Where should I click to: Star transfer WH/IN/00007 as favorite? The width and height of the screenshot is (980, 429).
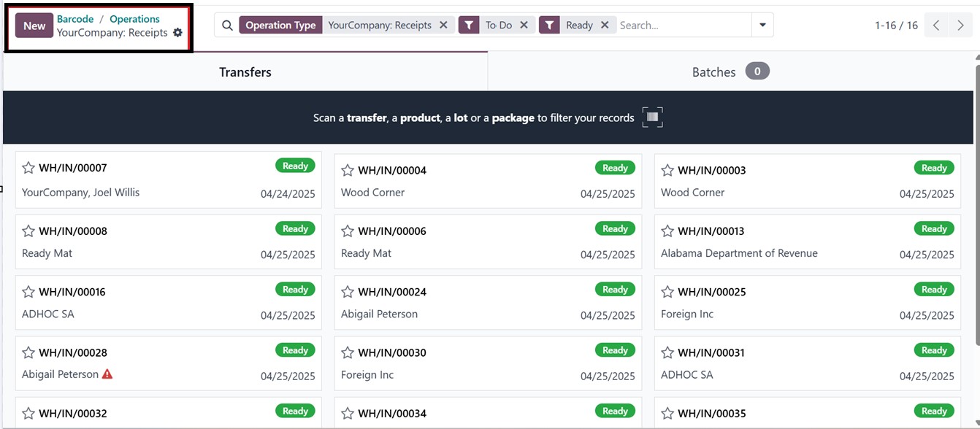coord(28,168)
